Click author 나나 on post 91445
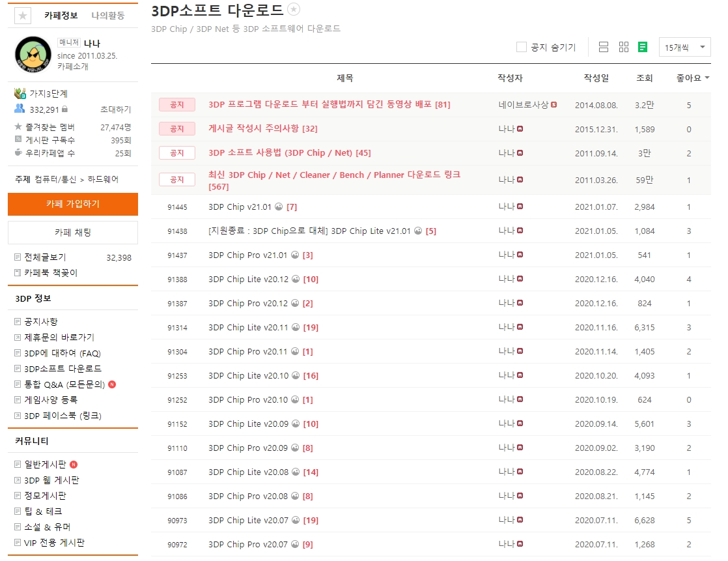 coord(507,206)
